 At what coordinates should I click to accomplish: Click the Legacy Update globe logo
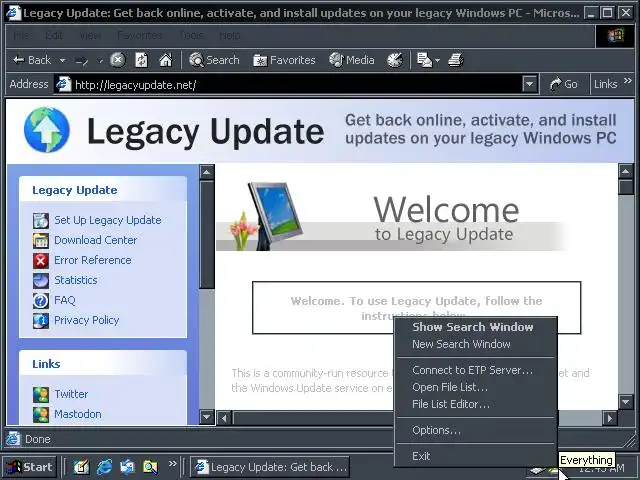tap(47, 130)
